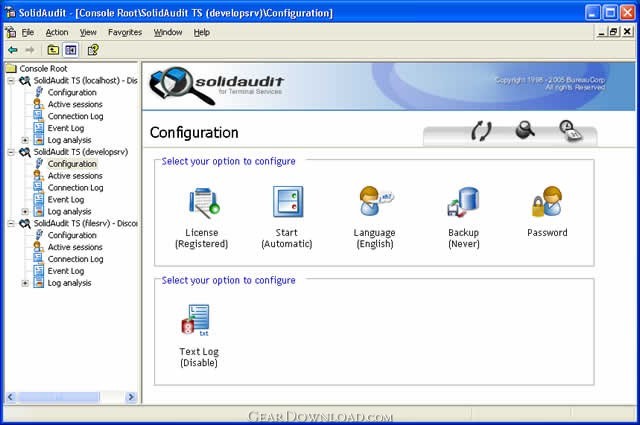Click the magnifier search icon in header

click(525, 130)
